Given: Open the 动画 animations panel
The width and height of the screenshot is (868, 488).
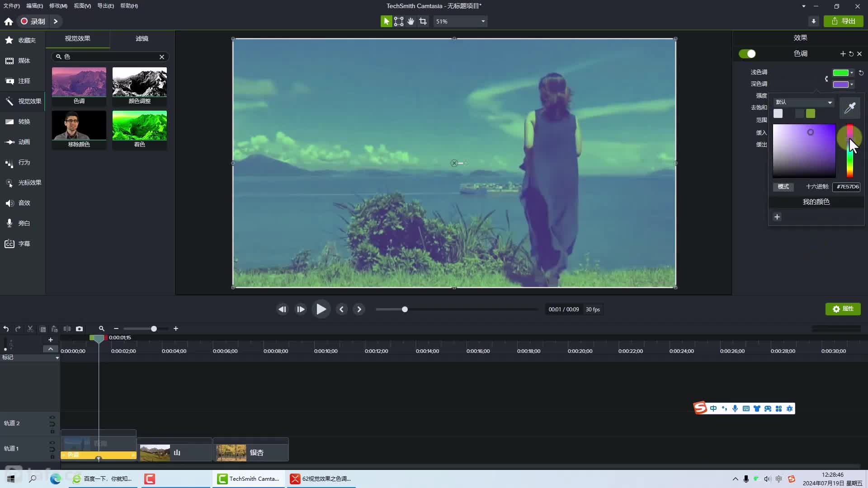Looking at the screenshot, I should 23,142.
